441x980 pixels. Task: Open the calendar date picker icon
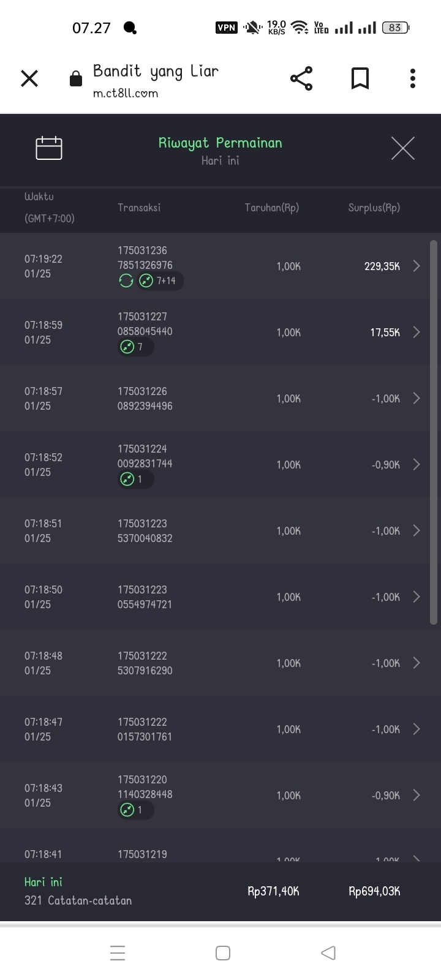(x=49, y=148)
